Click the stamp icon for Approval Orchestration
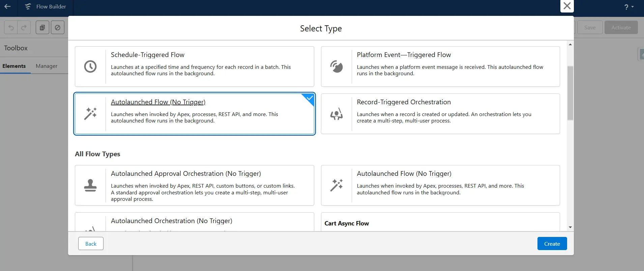Screen dimensions: 644x271 [x=90, y=185]
